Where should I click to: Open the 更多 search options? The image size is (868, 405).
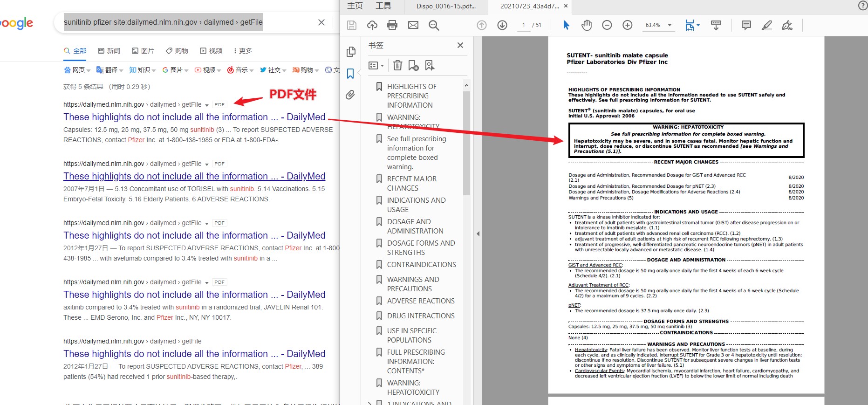click(x=243, y=51)
